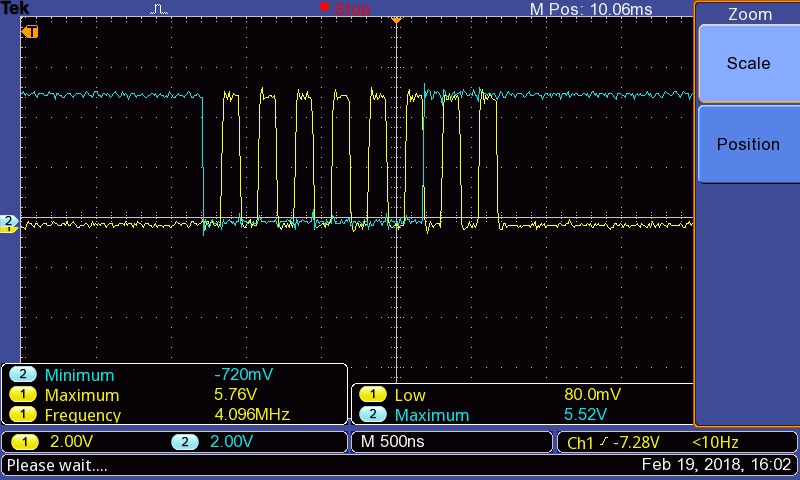The height and width of the screenshot is (480, 800).
Task: Select the Scale zoom button
Action: click(x=748, y=63)
